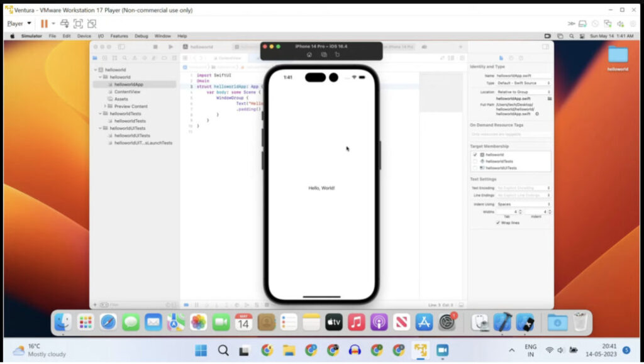Collapse the helloworldUITests group
Image resolution: width=644 pixels, height=364 pixels.
pos(100,128)
